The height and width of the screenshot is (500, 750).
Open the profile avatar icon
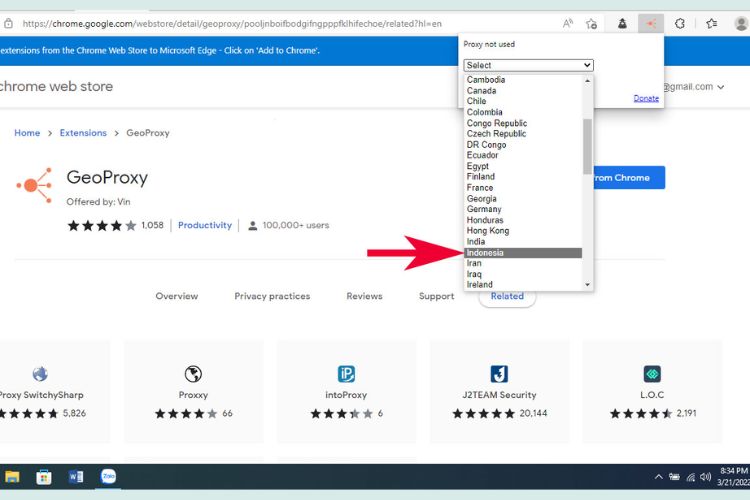tap(741, 23)
